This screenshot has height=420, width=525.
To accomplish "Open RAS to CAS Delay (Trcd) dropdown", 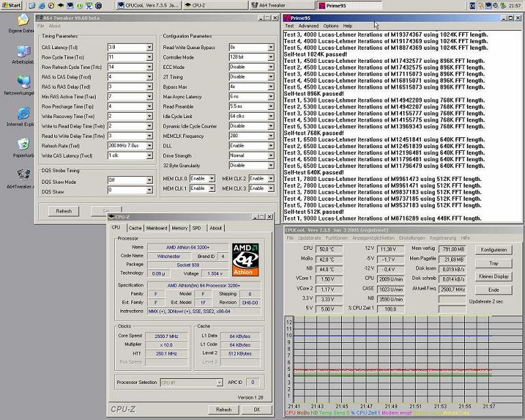I will click(x=149, y=77).
